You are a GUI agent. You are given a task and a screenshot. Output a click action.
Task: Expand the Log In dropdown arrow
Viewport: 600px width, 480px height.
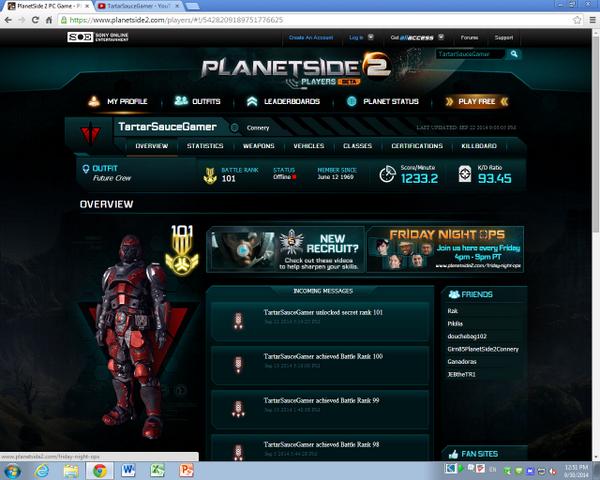pos(370,37)
